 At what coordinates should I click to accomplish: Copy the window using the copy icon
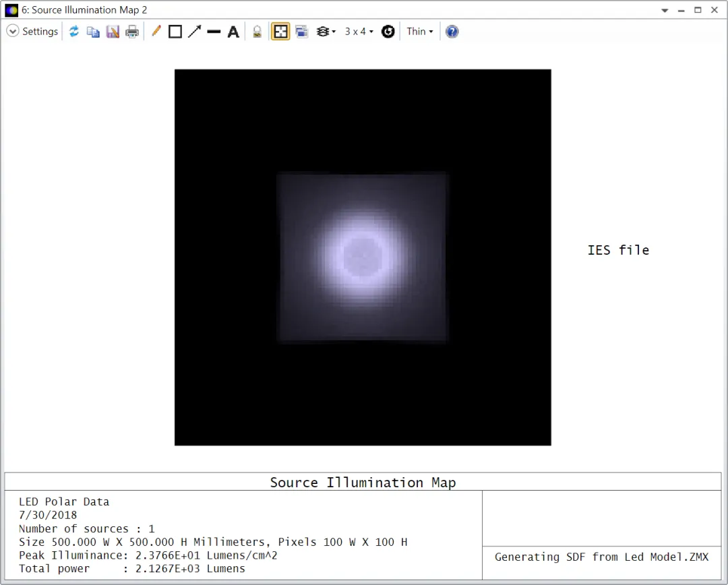coord(93,32)
